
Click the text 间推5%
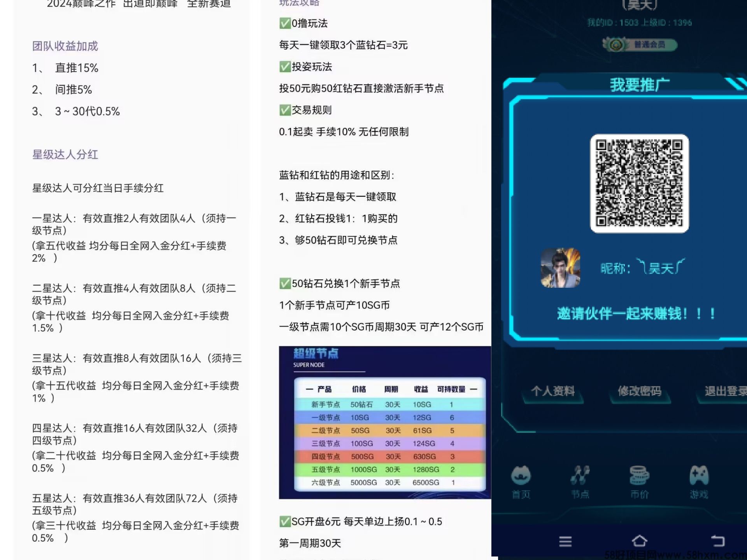tap(74, 90)
